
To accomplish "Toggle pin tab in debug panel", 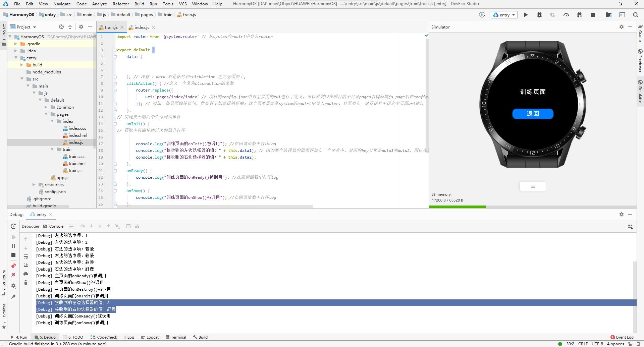I will click(x=13, y=296).
